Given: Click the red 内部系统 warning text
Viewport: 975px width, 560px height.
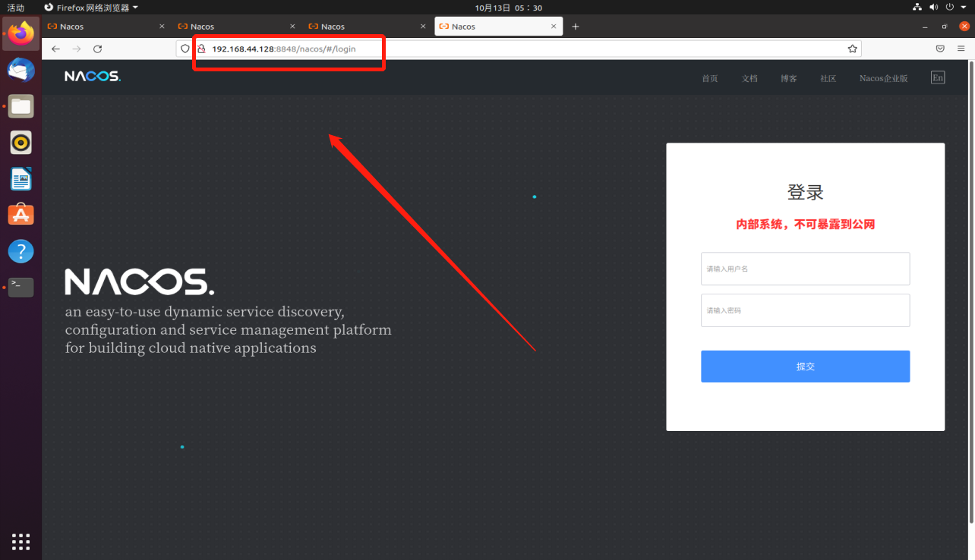Looking at the screenshot, I should coord(805,225).
